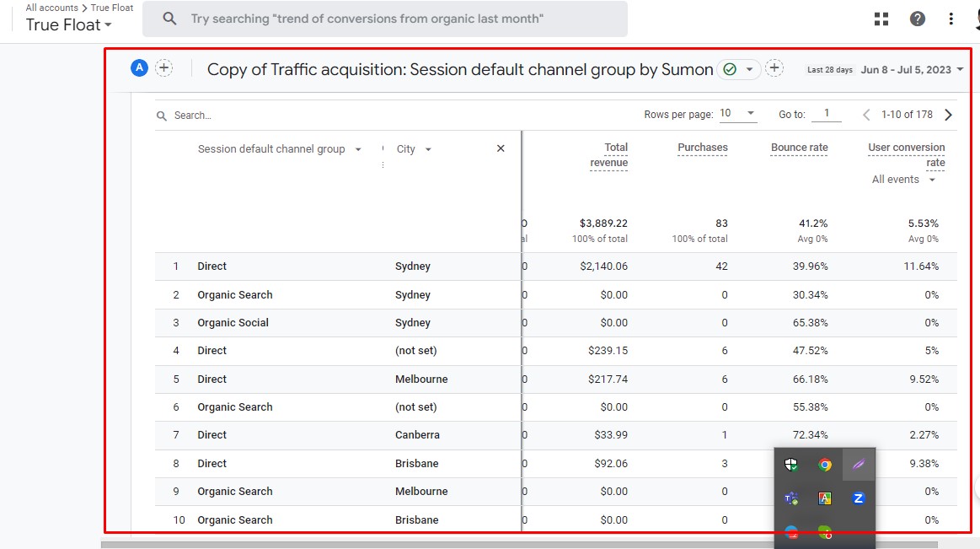
Task: Click 'Sydney' city cell in row 3
Action: (x=413, y=323)
